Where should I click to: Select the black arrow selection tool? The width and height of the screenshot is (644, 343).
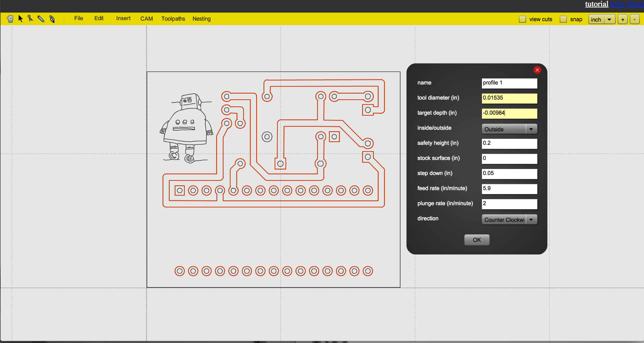click(21, 19)
